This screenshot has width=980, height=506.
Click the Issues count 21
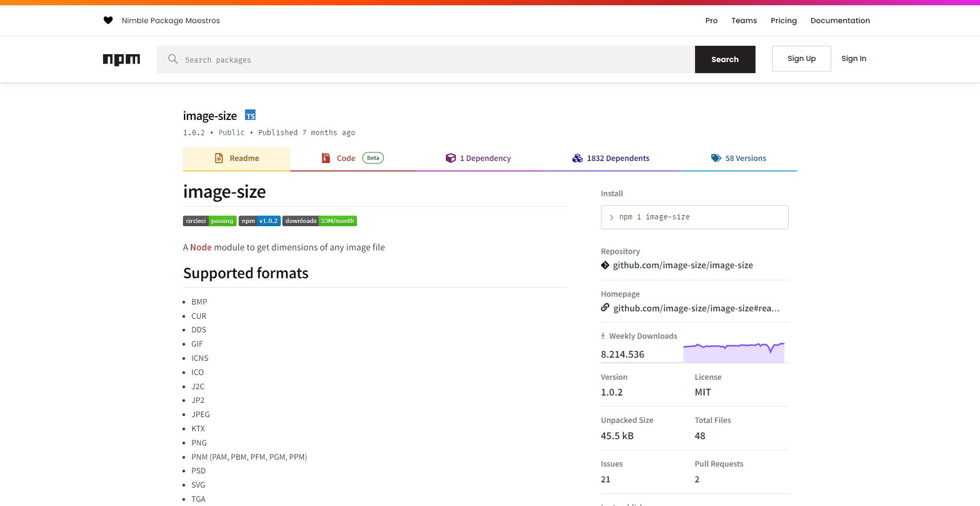606,479
